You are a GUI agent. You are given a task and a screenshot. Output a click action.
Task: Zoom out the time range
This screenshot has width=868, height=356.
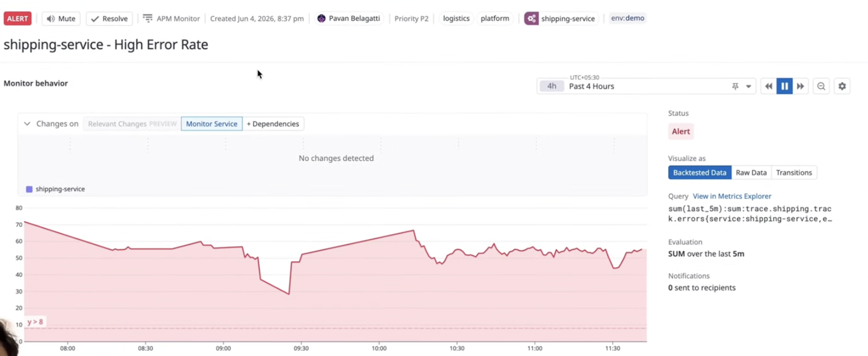tap(821, 86)
